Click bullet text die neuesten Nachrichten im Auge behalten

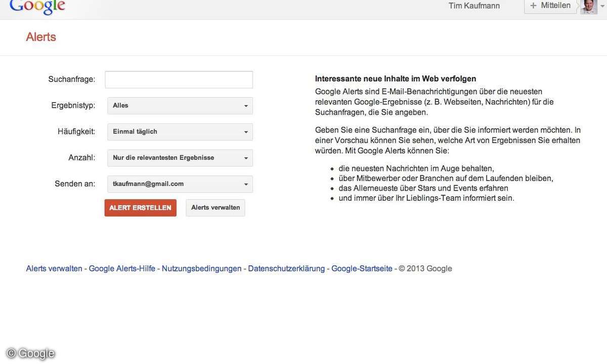point(416,168)
